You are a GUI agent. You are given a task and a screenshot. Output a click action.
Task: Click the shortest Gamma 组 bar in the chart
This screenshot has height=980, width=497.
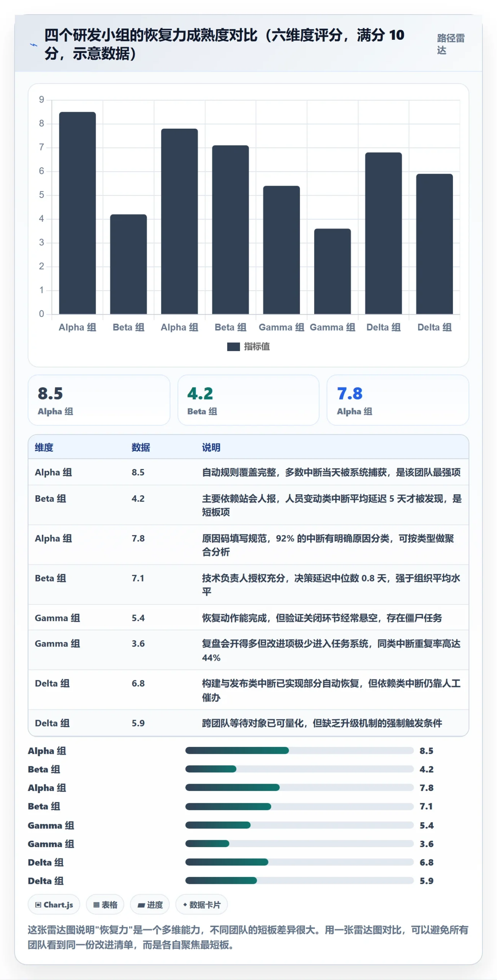point(332,271)
